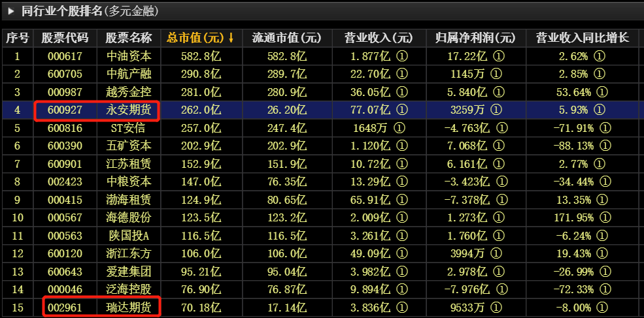The height and width of the screenshot is (318, 644).
Task: Click stock code 002961
Action: coord(65,308)
